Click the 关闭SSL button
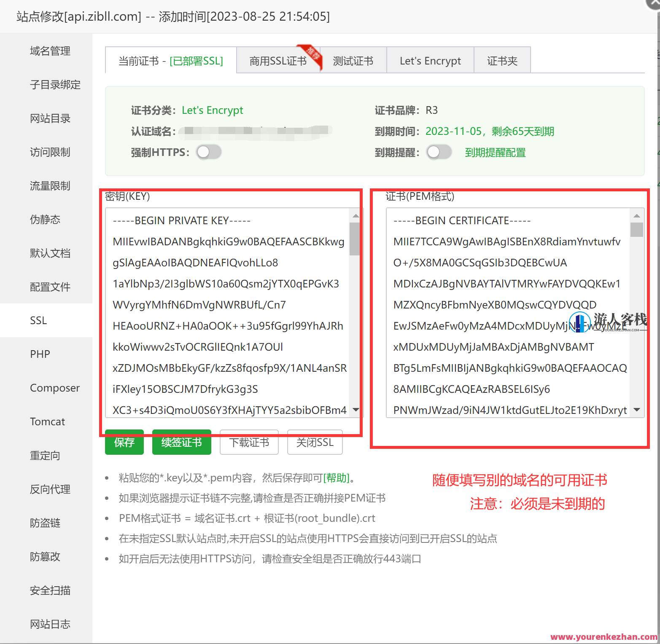 pos(315,442)
